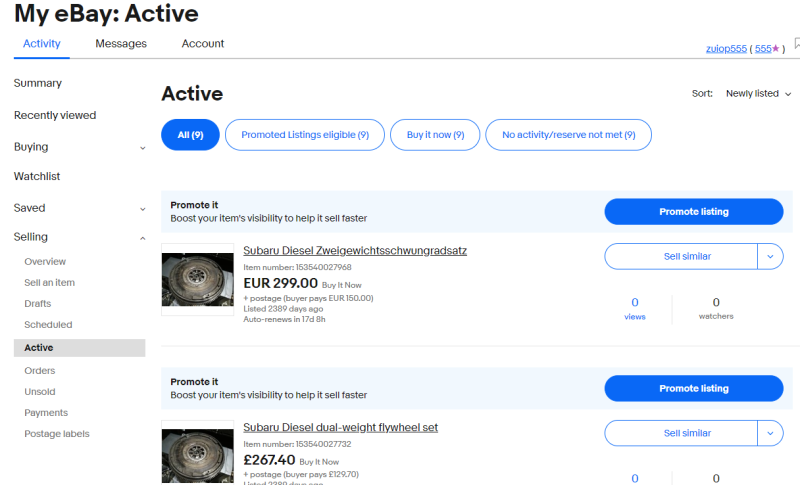Open Drafts under Selling

38,303
